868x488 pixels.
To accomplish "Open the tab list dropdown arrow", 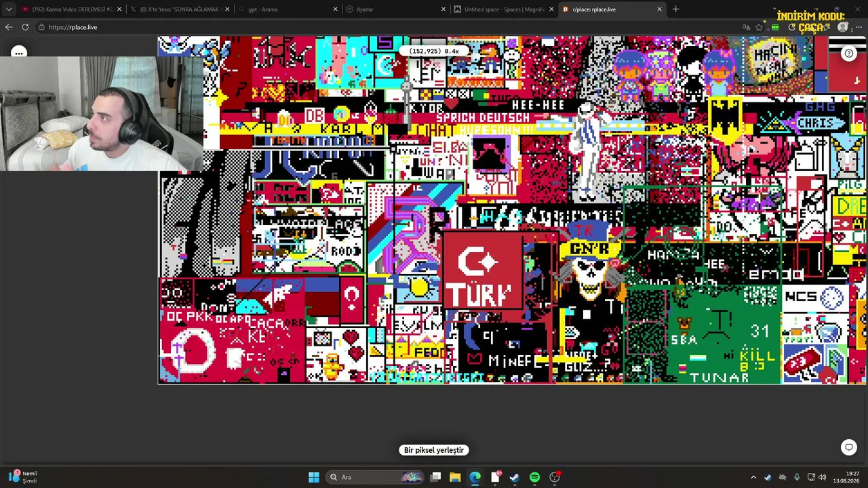I will click(x=9, y=9).
